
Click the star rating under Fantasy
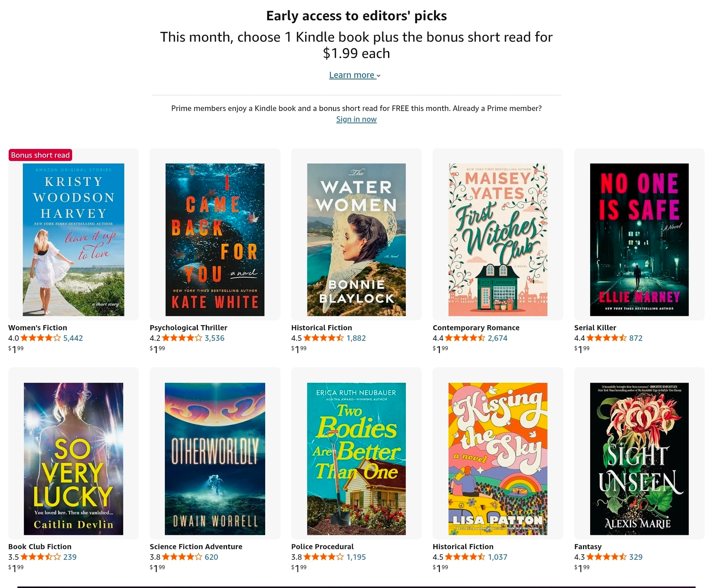pos(606,557)
